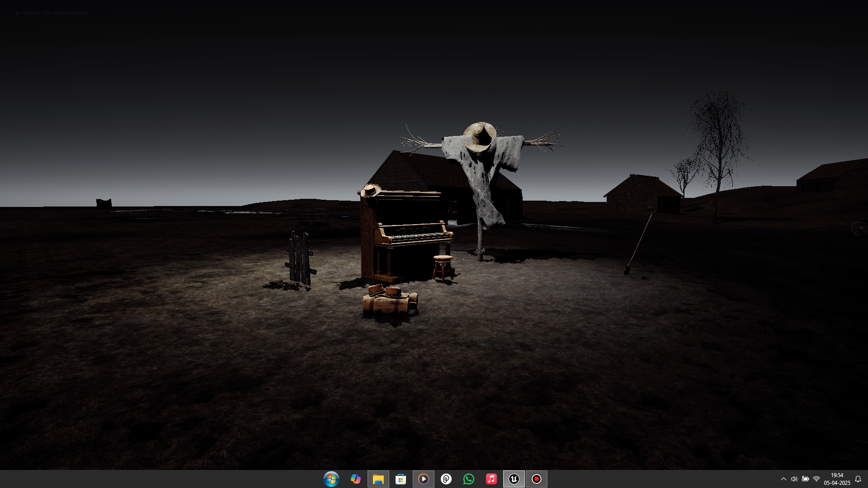868x488 pixels.
Task: Open the volume speaker control
Action: 794,479
